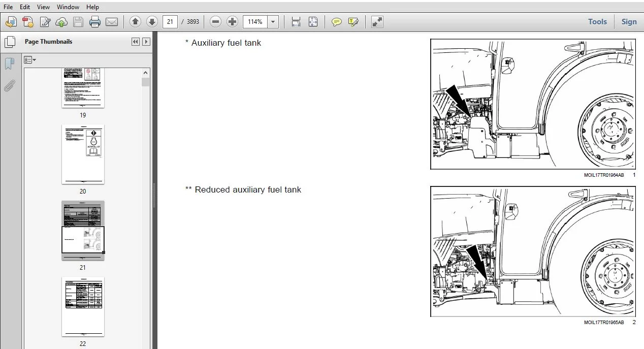The image size is (644, 349).
Task: Click the Save file diskette icon
Action: pyautogui.click(x=78, y=22)
